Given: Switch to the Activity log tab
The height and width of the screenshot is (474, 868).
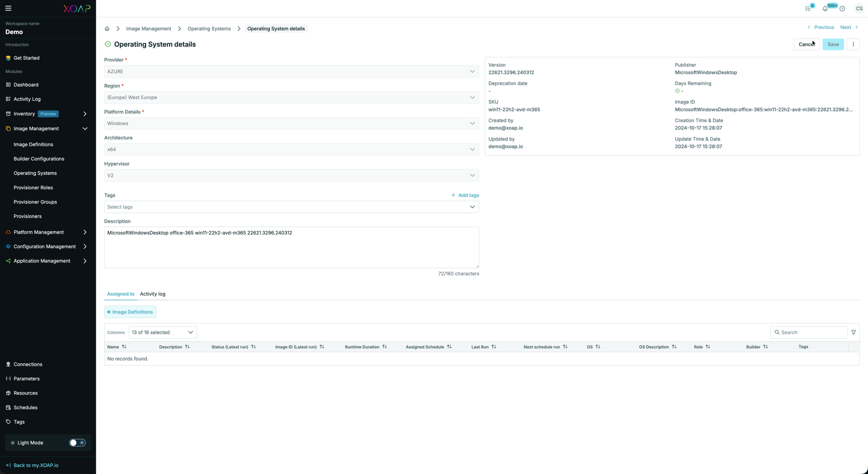Looking at the screenshot, I should (x=152, y=294).
